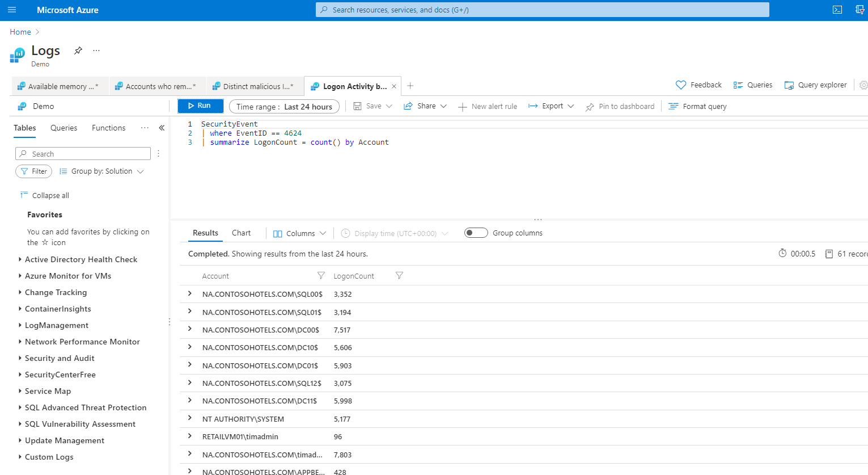
Task: Navigate Home via the breadcrumb link
Action: (20, 31)
